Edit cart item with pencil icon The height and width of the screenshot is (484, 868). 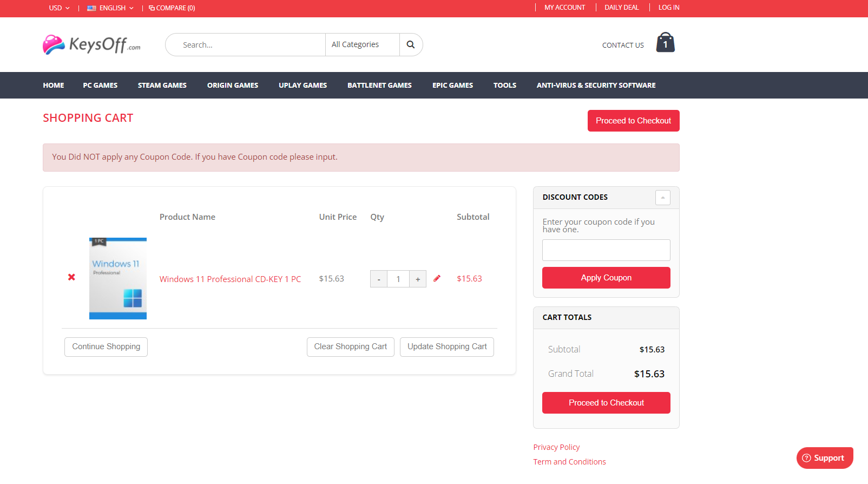click(x=437, y=278)
